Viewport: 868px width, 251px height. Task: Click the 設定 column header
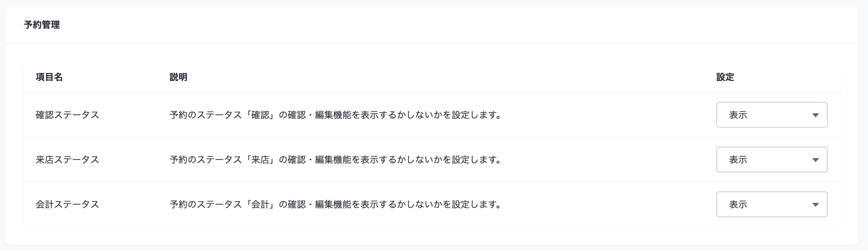(x=725, y=77)
